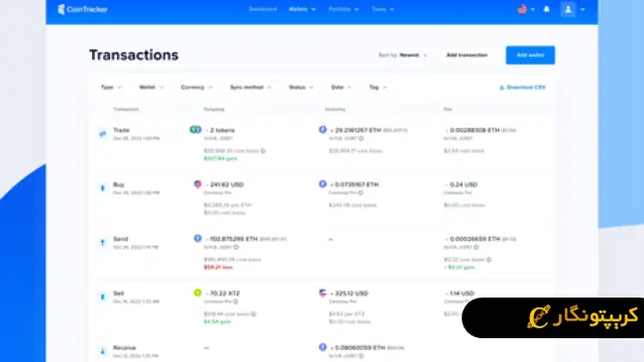Open the Wallets nav menu
The height and width of the screenshot is (362, 644).
pyautogui.click(x=302, y=9)
